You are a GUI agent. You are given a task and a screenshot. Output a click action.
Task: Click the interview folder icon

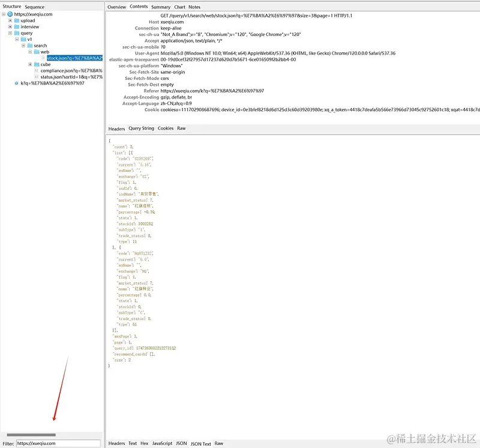[x=17, y=26]
